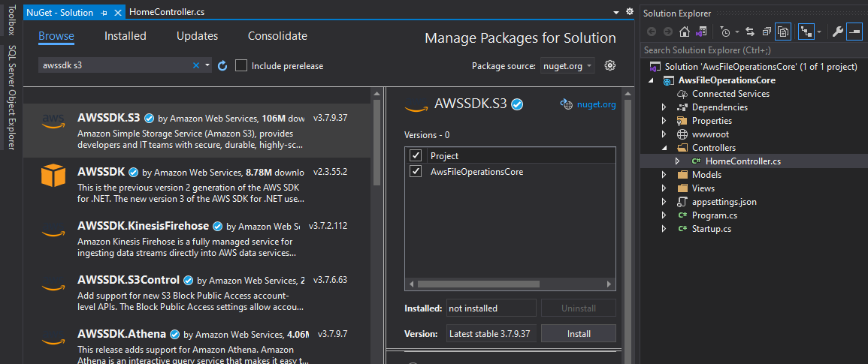
Task: Uncheck the AwsFileOperationsCore project checkbox
Action: [x=416, y=171]
